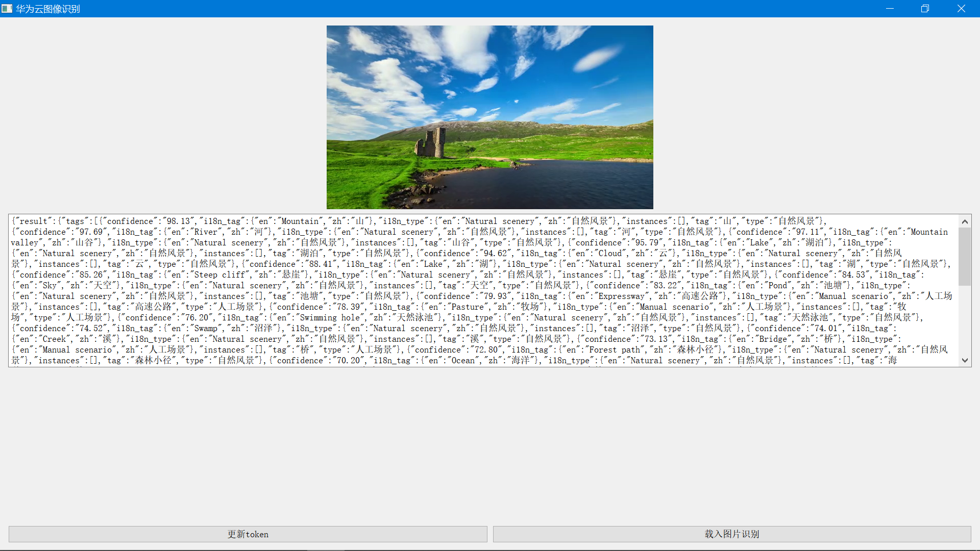Click the "98.13" confidence value
The image size is (980, 551).
coord(178,221)
